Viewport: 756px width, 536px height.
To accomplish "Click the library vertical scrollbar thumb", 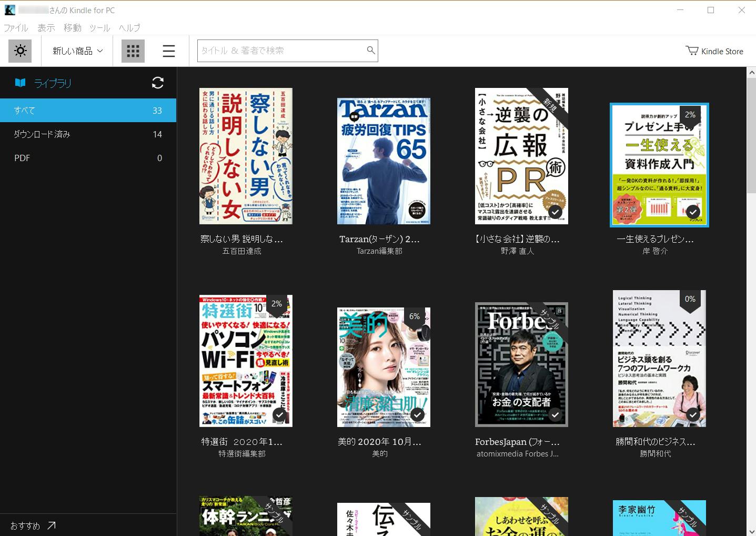I will 751,135.
